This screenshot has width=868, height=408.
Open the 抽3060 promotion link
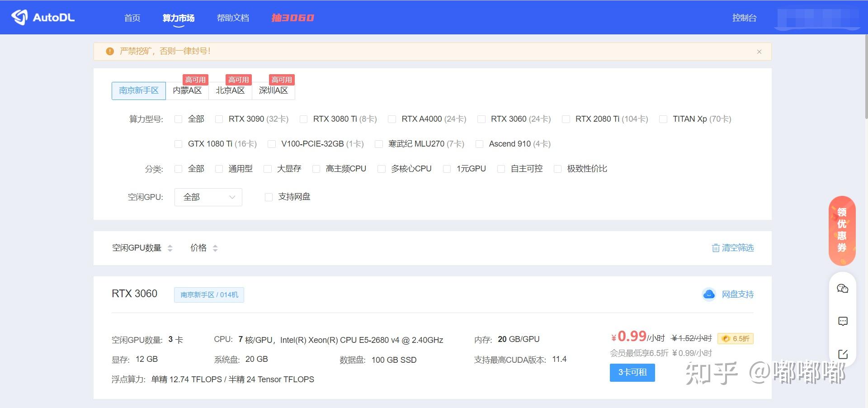pos(292,18)
